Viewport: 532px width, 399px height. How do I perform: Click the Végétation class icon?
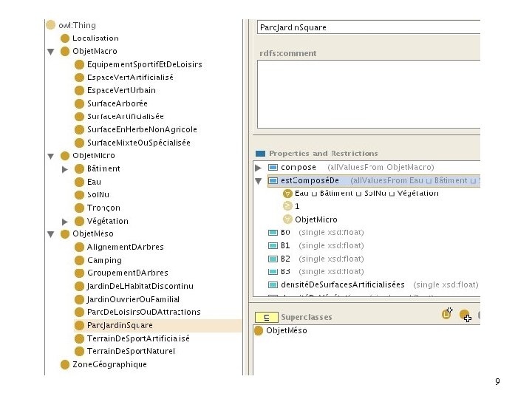point(79,221)
